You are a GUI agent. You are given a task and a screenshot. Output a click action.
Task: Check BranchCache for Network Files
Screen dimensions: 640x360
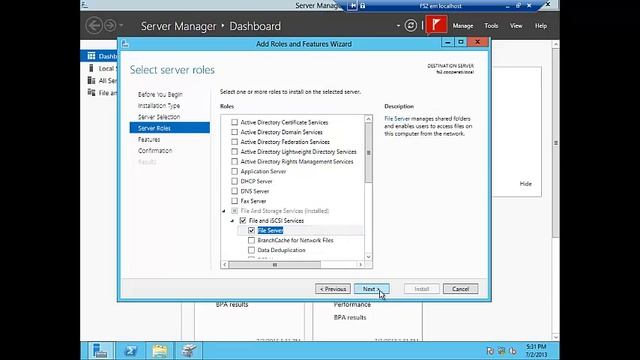click(x=251, y=240)
